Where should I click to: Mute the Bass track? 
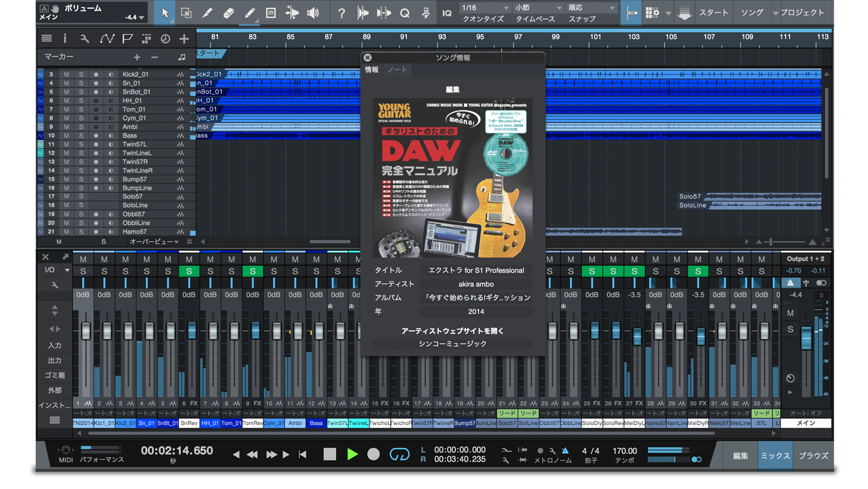coord(66,135)
